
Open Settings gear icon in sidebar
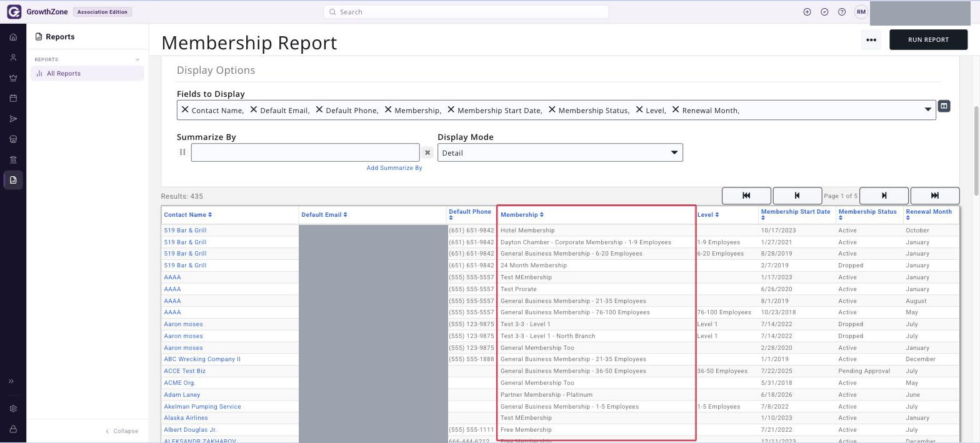coord(13,409)
